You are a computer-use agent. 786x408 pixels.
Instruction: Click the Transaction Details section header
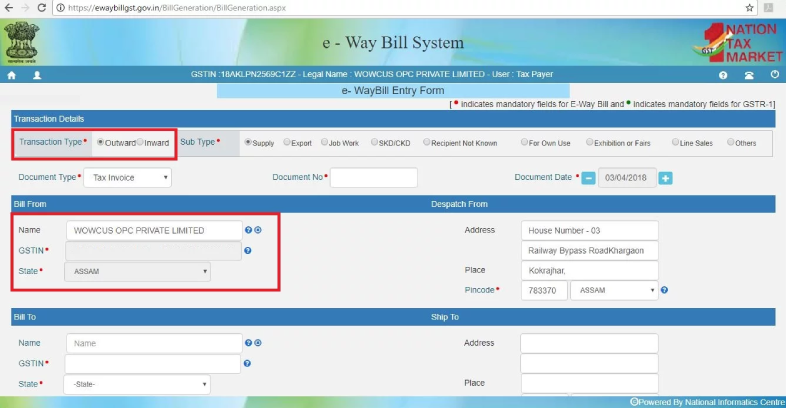pos(393,119)
